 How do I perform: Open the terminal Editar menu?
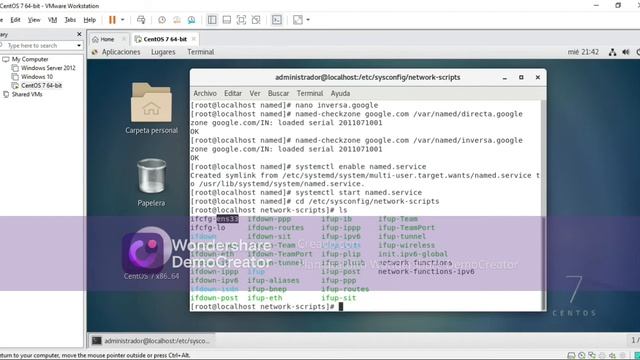tap(233, 93)
